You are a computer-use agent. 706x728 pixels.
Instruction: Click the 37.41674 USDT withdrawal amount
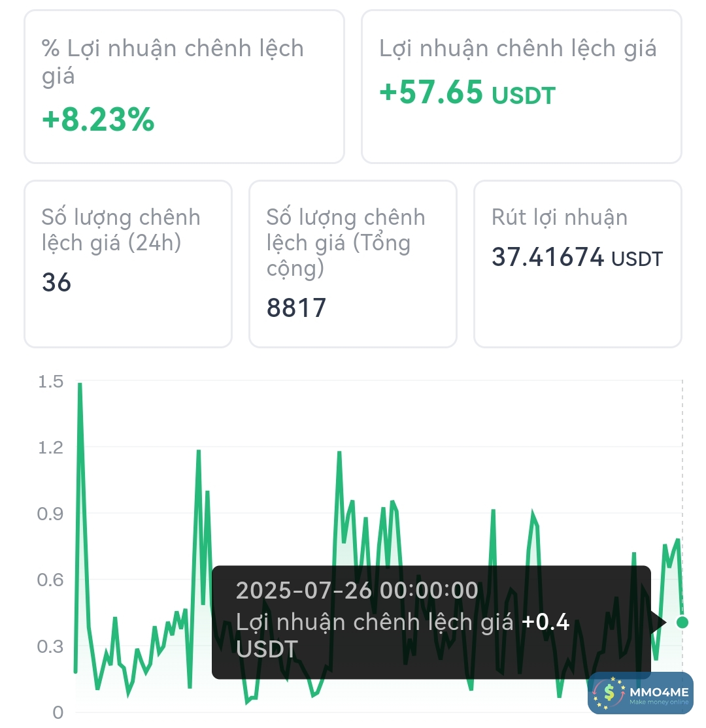(577, 258)
